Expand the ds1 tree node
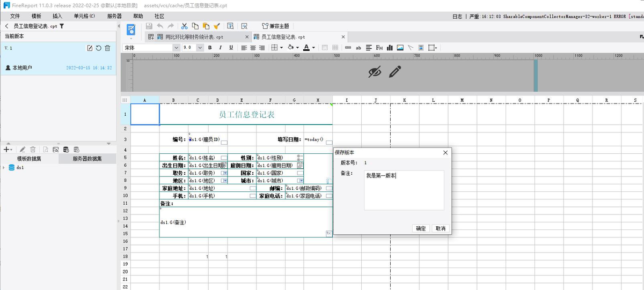 pyautogui.click(x=4, y=167)
